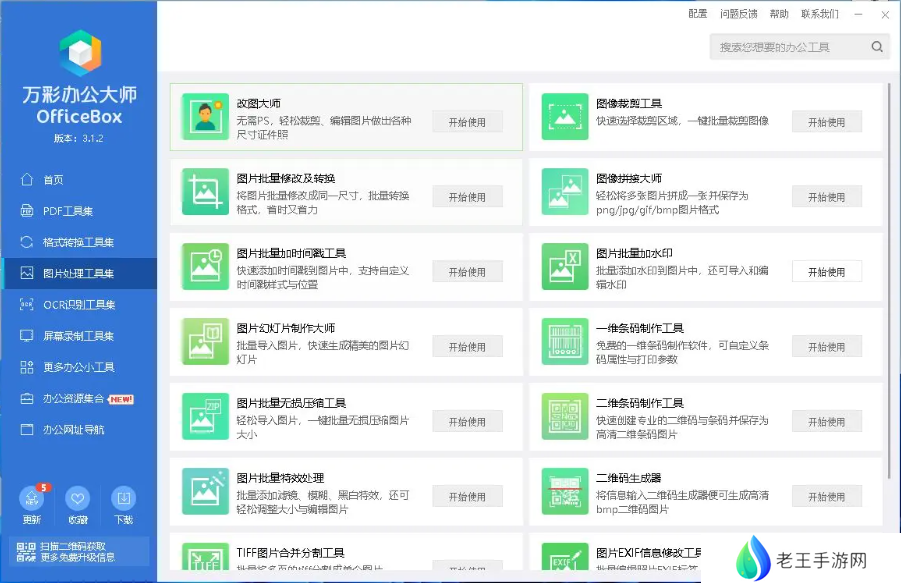The image size is (901, 583).
Task: Click the 二维码生成器 icon
Action: (x=565, y=492)
